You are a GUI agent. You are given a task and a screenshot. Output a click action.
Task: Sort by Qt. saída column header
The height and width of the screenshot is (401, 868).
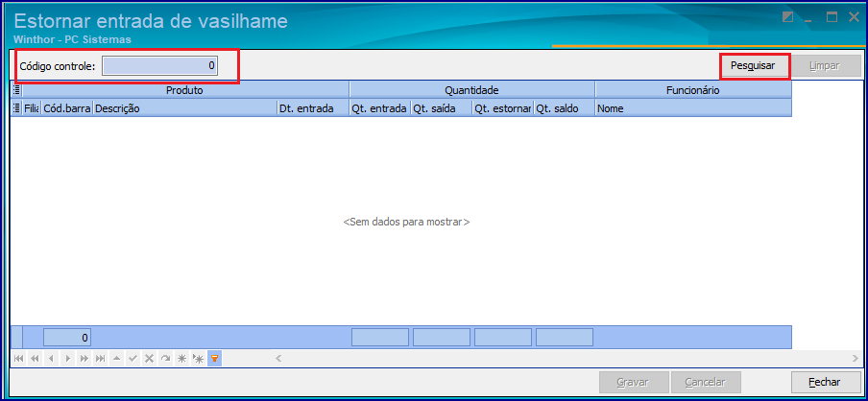(441, 108)
